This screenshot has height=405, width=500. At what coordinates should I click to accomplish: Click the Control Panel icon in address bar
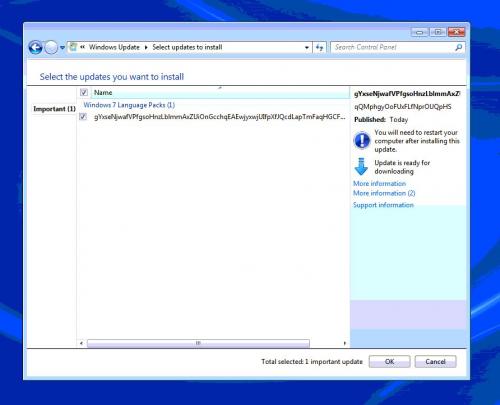[73, 47]
